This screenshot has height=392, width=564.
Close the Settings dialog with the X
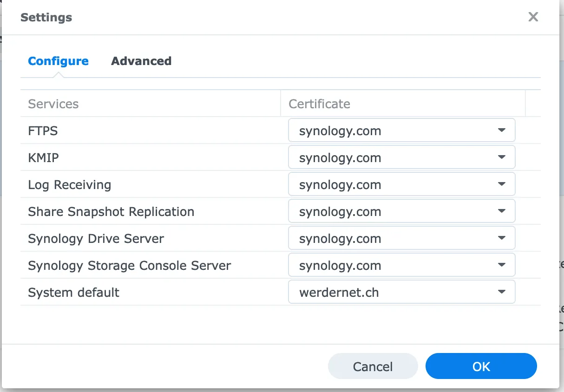pyautogui.click(x=533, y=17)
